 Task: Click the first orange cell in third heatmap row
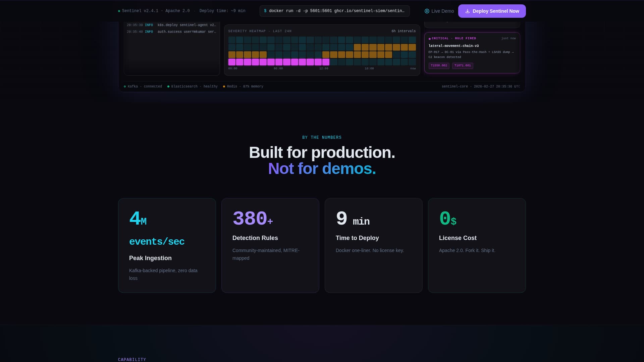click(232, 55)
